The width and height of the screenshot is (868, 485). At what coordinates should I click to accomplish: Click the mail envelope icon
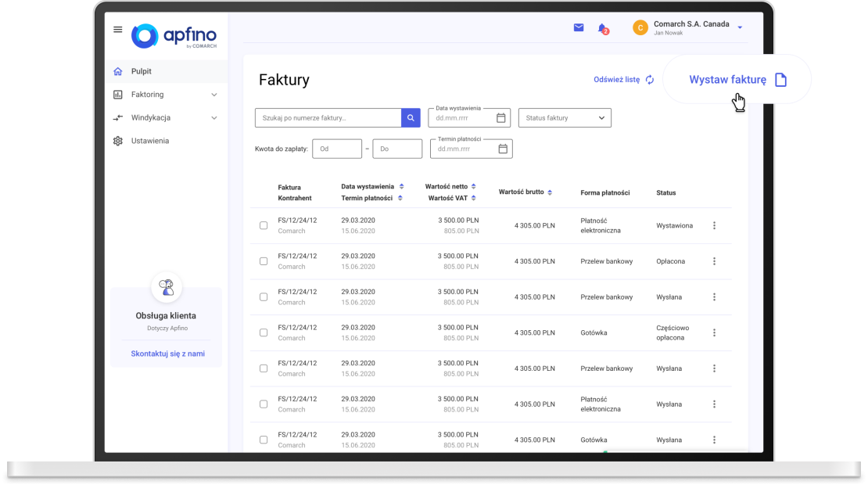[579, 27]
